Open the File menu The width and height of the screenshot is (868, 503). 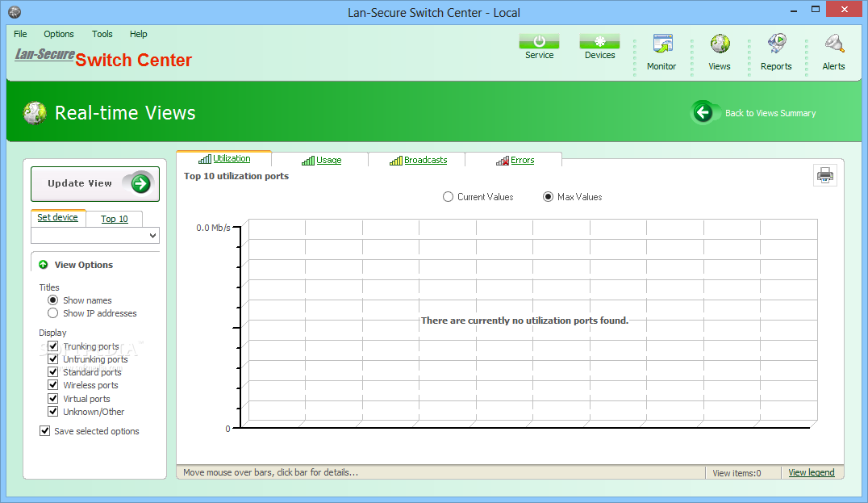pos(20,34)
